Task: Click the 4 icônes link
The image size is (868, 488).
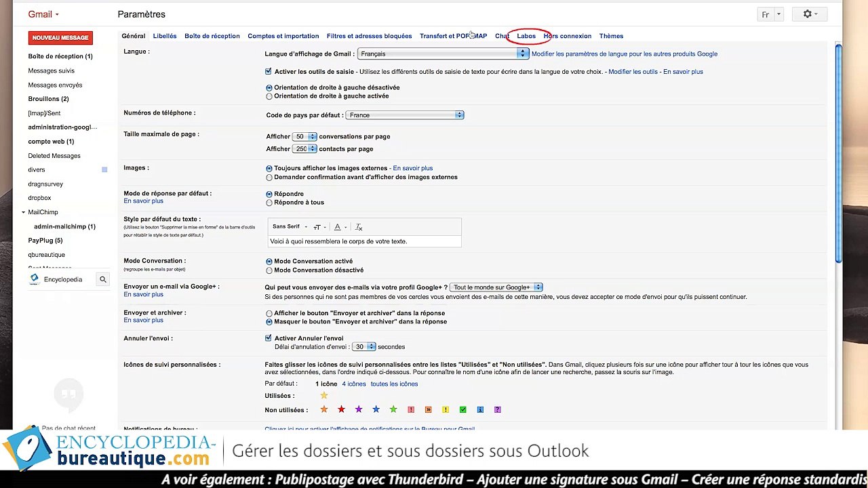Action: pos(354,384)
